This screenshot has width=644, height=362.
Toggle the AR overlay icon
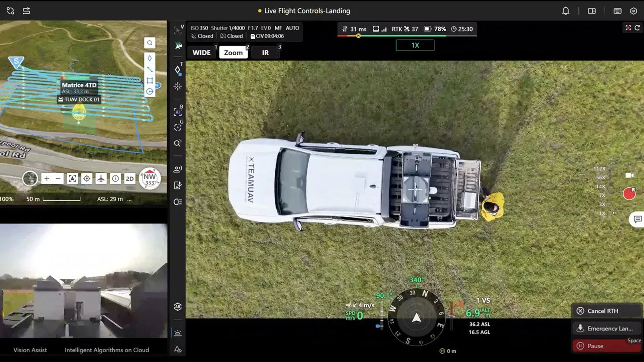click(178, 307)
